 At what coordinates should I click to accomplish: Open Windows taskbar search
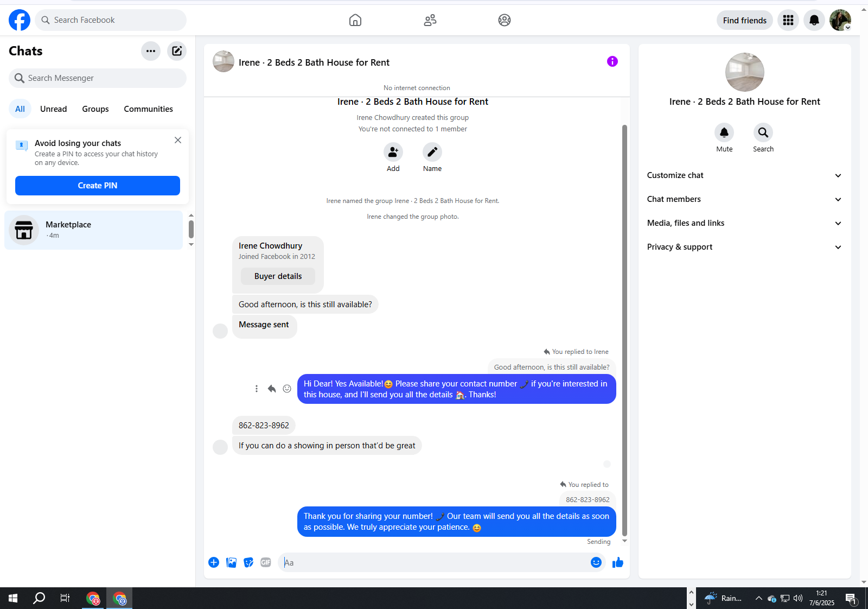coord(39,598)
